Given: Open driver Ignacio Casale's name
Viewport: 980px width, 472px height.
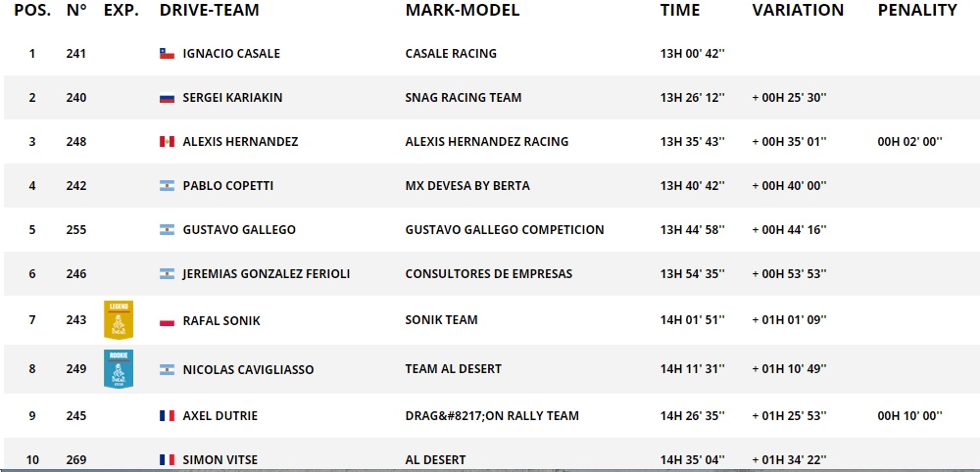Looking at the screenshot, I should click(231, 54).
